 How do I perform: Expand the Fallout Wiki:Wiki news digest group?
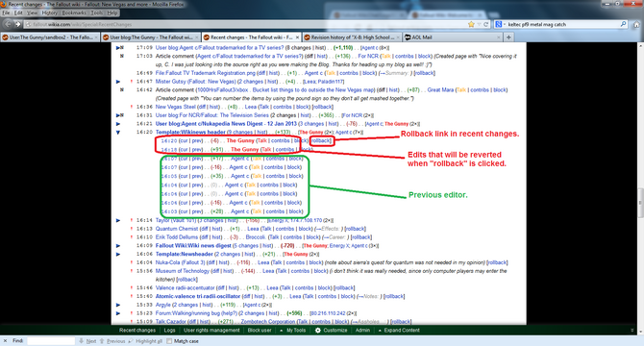118,246
